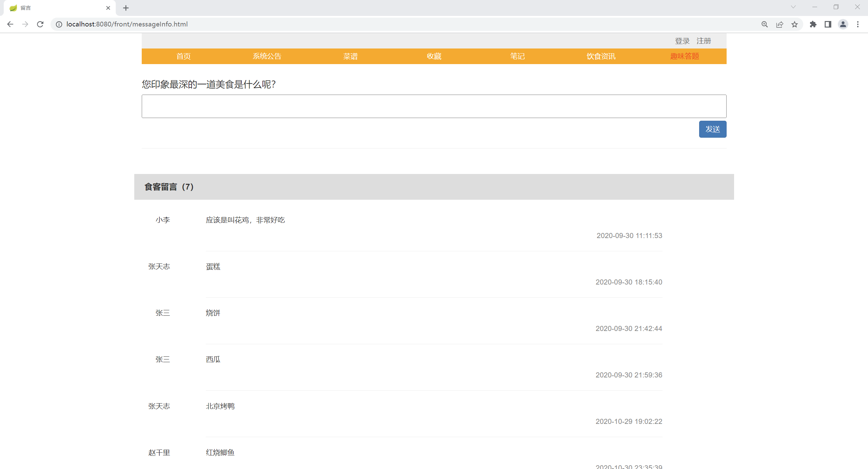
Task: Click timestamp 2020-09-30 18:15:40
Action: click(x=629, y=282)
